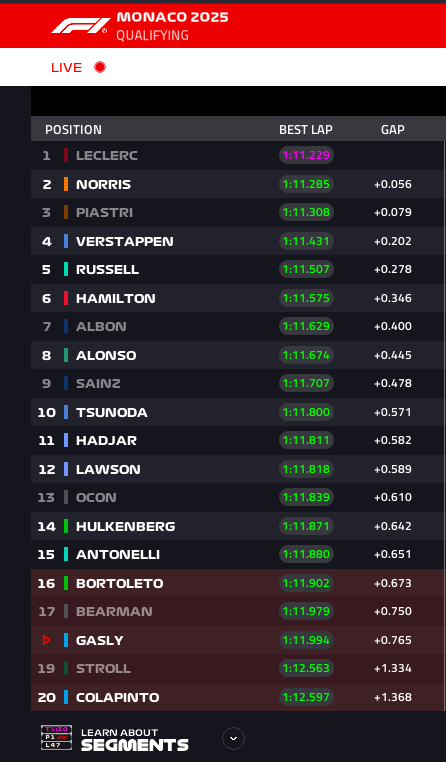Select the Verstappen row
Viewport: 446px width, 762px height.
coord(238,241)
